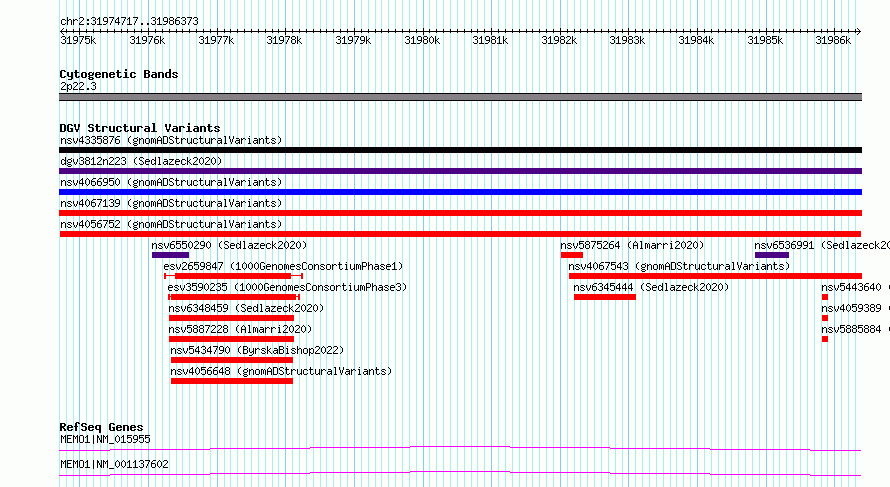This screenshot has width=890, height=487.
Task: Click the nsv6348459 red bar
Action: 231,318
